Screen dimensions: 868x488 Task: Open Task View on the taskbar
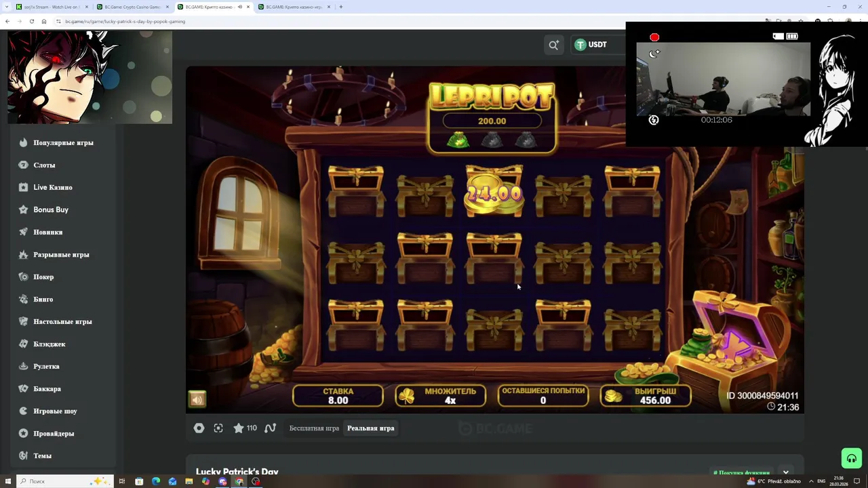[x=122, y=481]
